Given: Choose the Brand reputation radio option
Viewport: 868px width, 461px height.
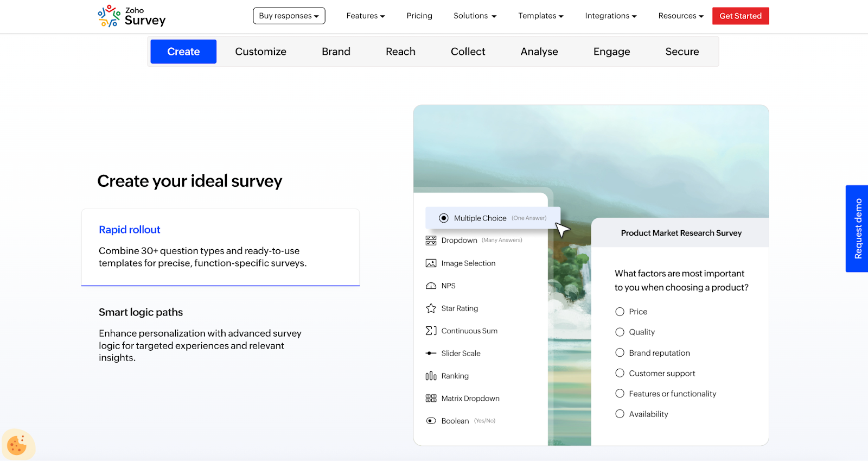Looking at the screenshot, I should pos(620,352).
